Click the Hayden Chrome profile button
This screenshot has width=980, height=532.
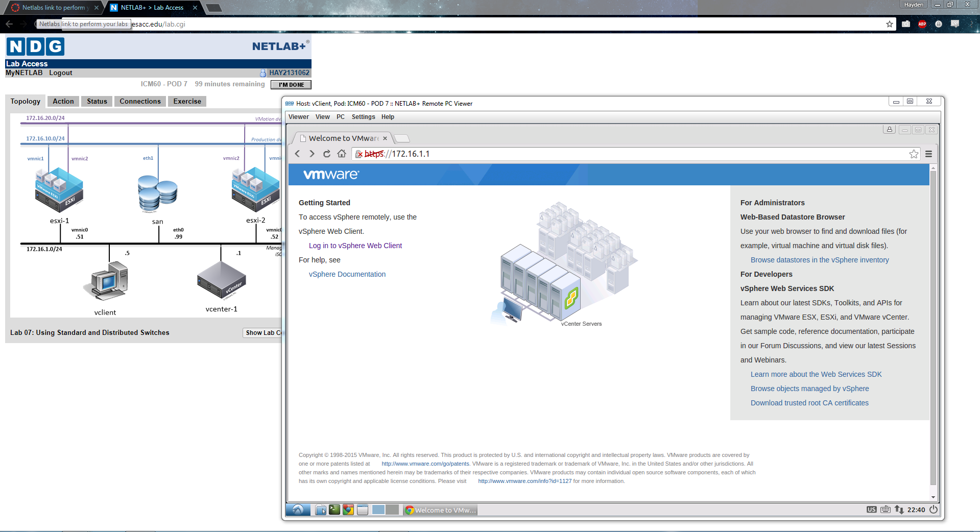[x=914, y=5]
